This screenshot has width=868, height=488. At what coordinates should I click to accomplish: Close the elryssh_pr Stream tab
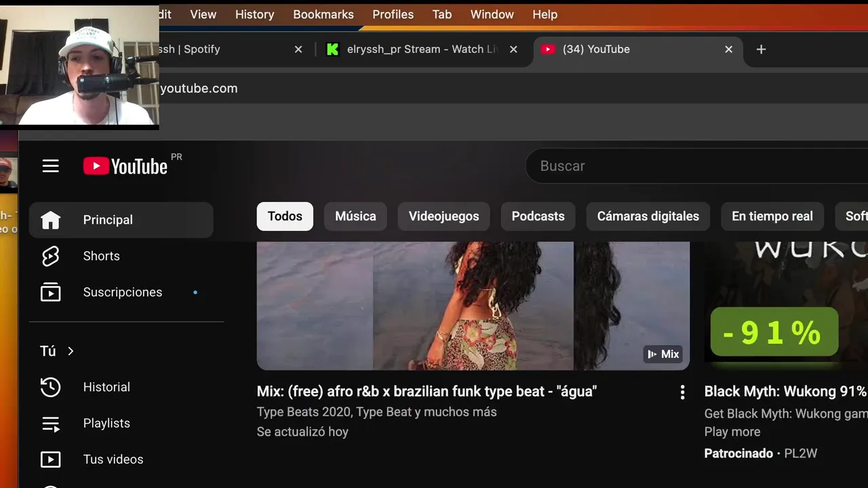point(513,49)
